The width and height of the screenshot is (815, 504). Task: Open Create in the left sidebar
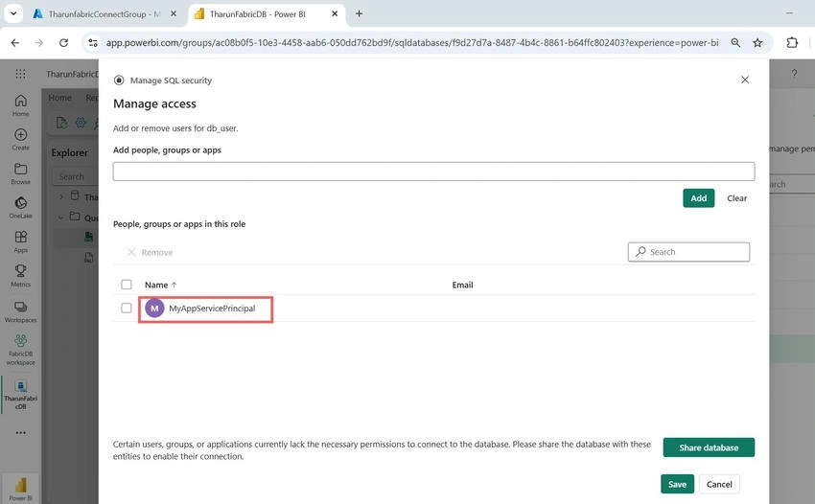click(x=21, y=139)
